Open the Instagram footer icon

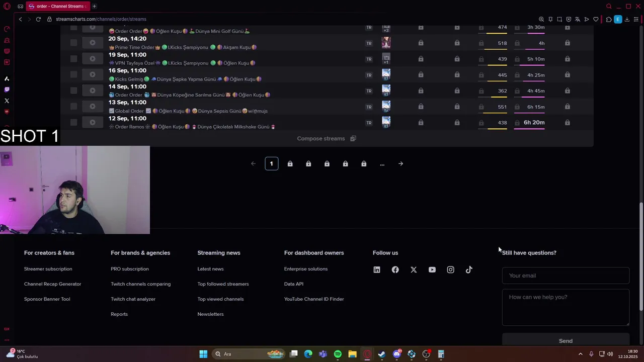click(x=451, y=269)
